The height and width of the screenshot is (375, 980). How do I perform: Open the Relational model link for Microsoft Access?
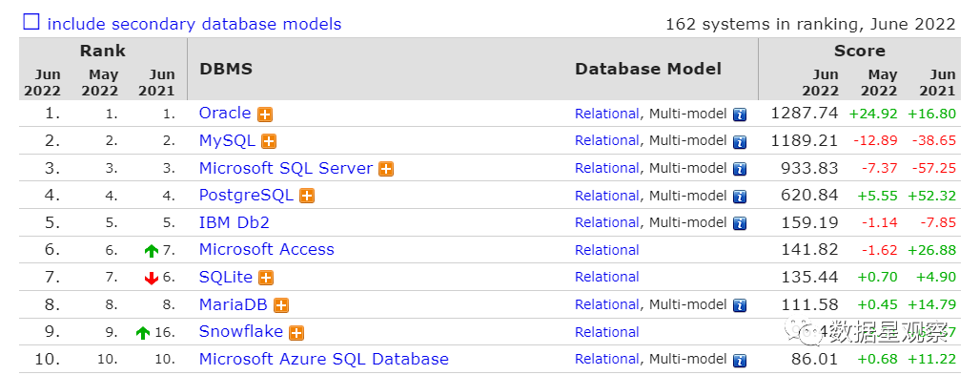click(607, 250)
